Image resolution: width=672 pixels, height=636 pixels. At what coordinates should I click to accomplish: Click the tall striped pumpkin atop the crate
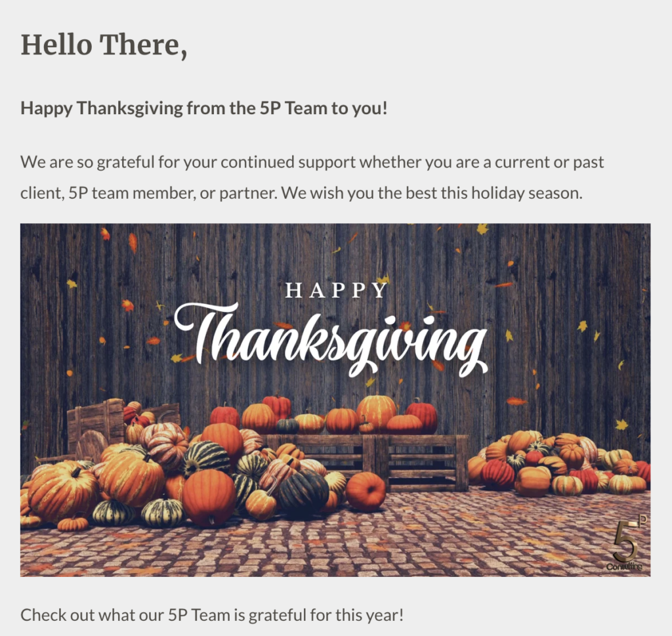coord(376,412)
